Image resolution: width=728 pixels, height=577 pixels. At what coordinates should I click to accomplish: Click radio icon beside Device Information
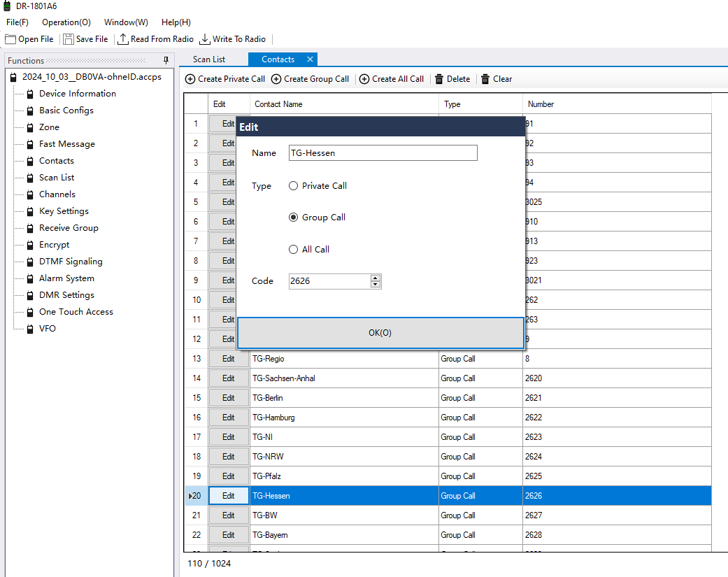point(30,94)
